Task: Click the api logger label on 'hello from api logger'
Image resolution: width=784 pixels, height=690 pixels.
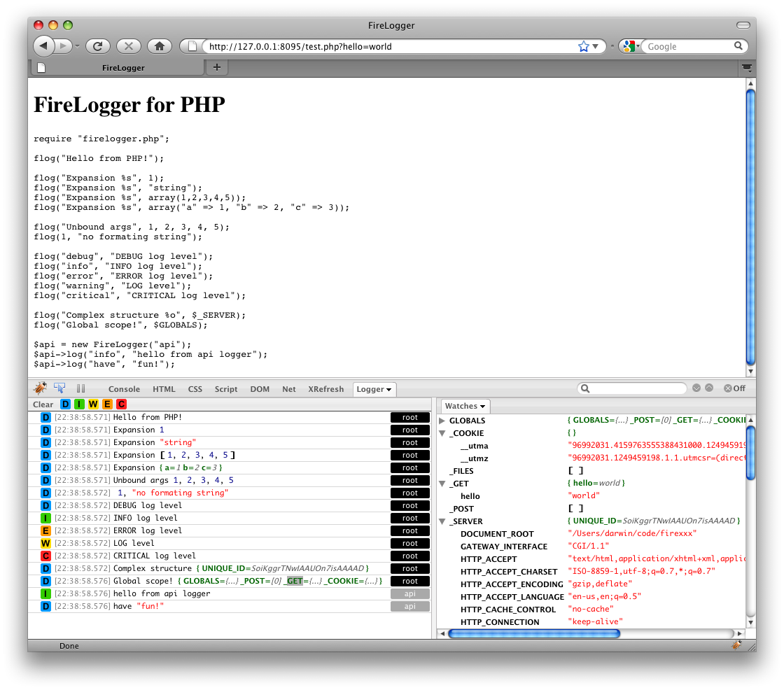Action: click(410, 593)
